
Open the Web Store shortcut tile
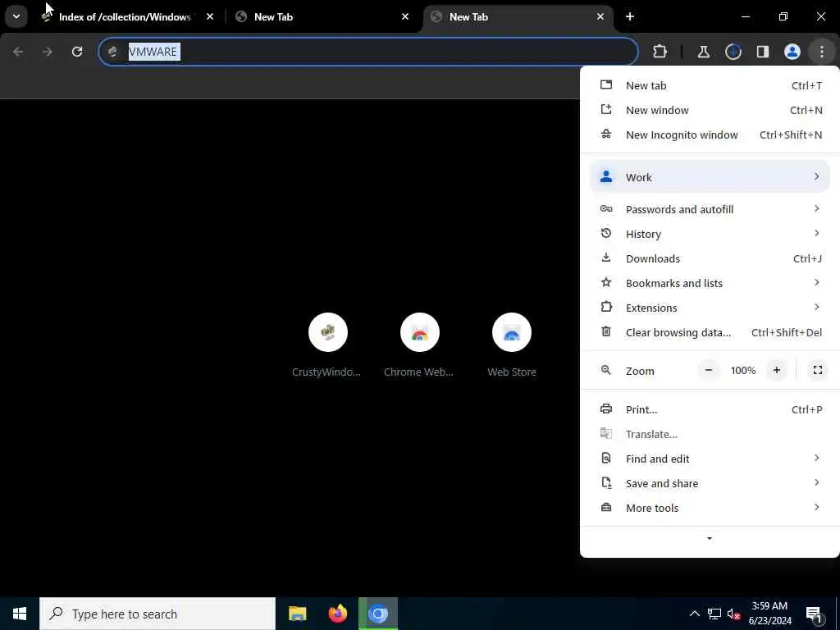coord(512,345)
